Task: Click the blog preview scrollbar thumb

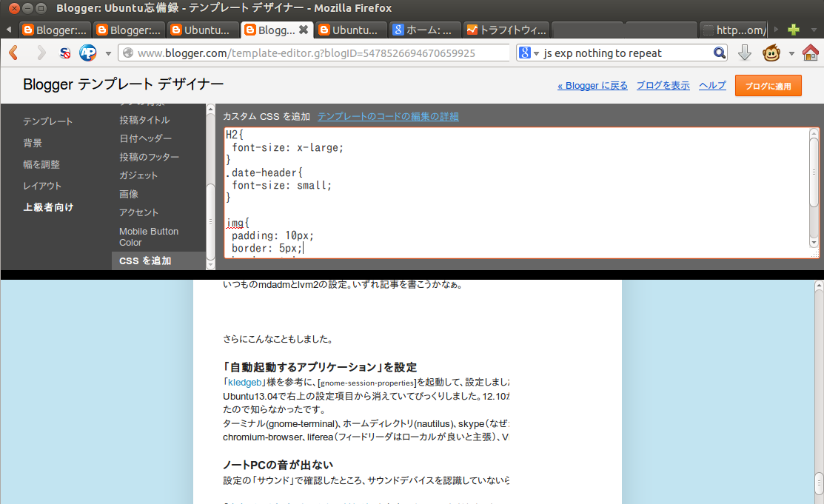Action: point(819,483)
